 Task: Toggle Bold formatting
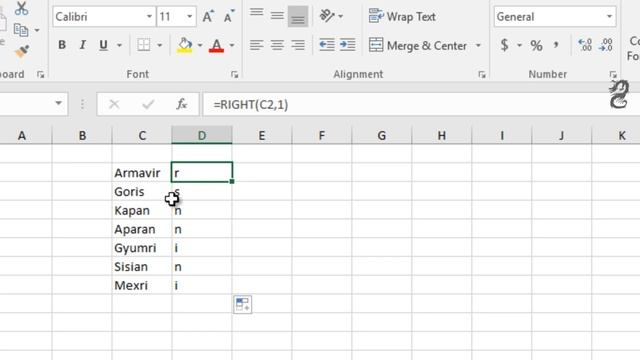[62, 45]
